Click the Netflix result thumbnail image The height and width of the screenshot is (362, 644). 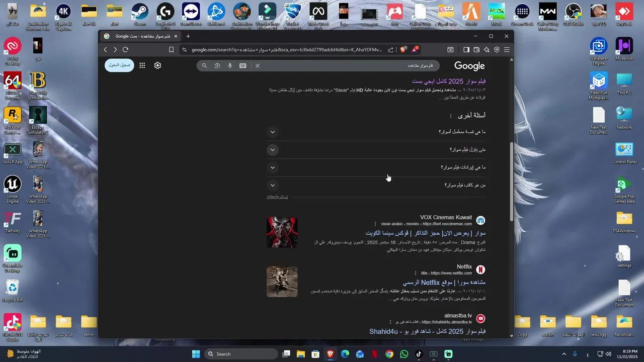click(x=282, y=282)
